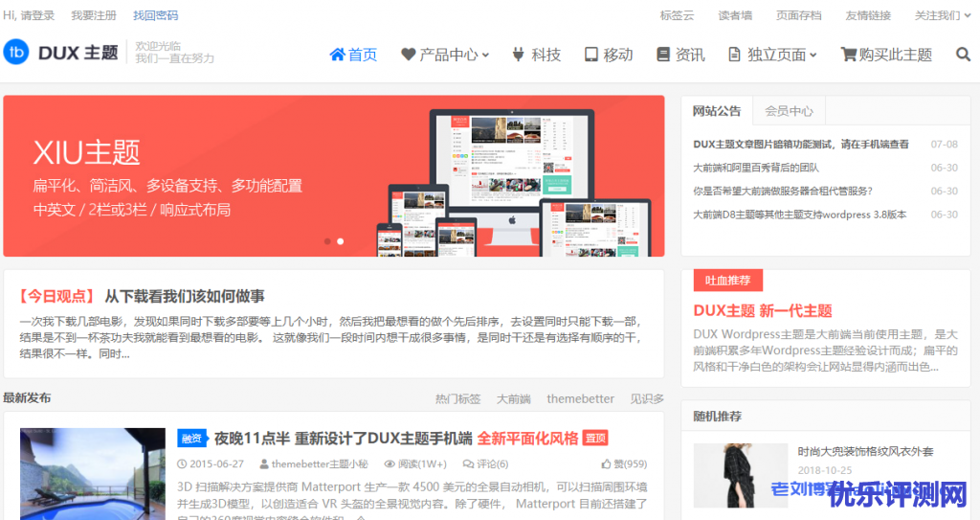The height and width of the screenshot is (520, 980).
Task: Click themebetter tag link
Action: pyautogui.click(x=581, y=398)
